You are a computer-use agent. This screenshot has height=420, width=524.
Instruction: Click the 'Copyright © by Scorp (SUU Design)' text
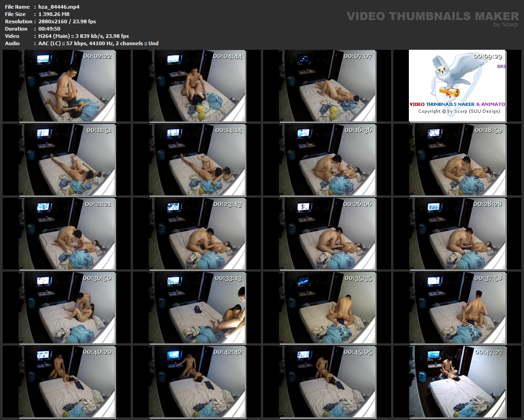[x=459, y=111]
